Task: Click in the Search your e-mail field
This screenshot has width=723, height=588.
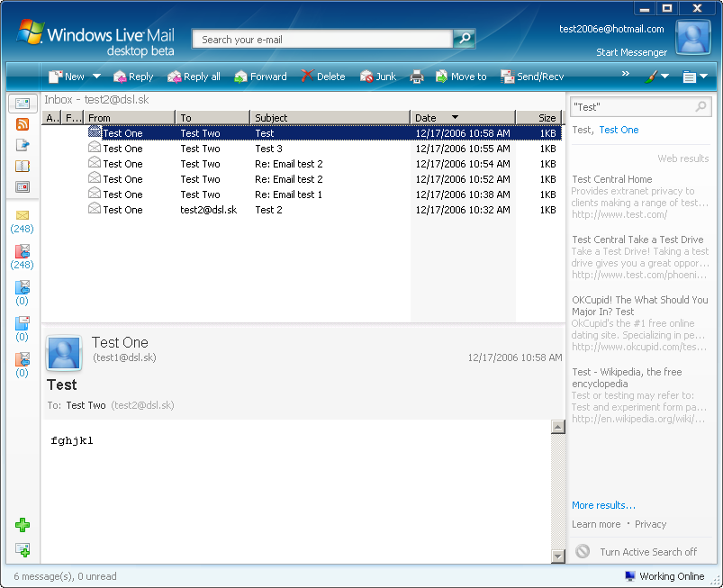Action: pyautogui.click(x=322, y=40)
